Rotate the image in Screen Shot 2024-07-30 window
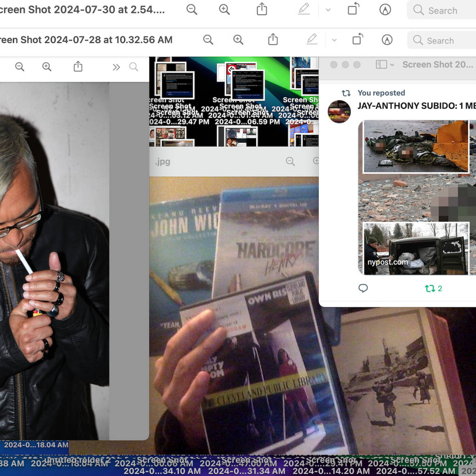Image resolution: width=476 pixels, height=476 pixels. 354,9
